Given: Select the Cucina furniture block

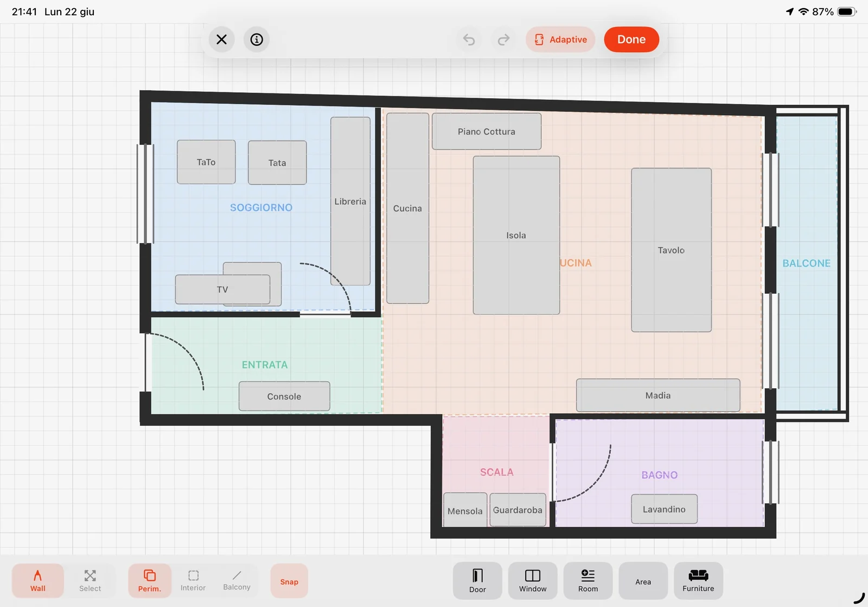Looking at the screenshot, I should coord(407,208).
